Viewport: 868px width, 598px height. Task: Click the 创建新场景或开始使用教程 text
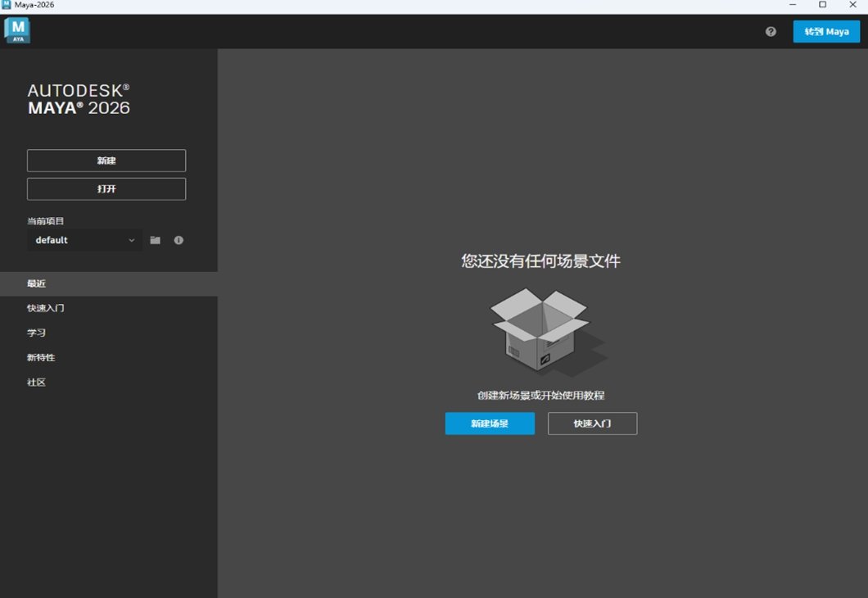click(x=540, y=396)
